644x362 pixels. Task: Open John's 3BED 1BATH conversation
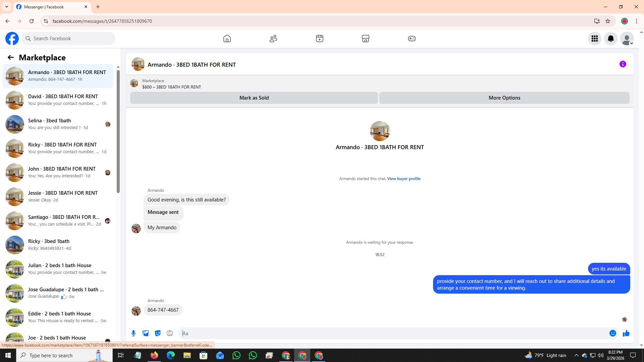pyautogui.click(x=58, y=173)
